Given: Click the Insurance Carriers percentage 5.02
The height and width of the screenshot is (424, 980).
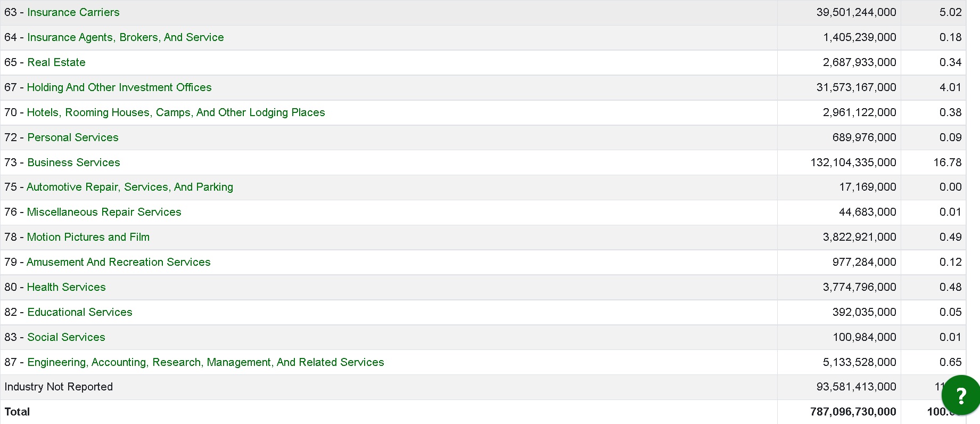Looking at the screenshot, I should (x=950, y=12).
